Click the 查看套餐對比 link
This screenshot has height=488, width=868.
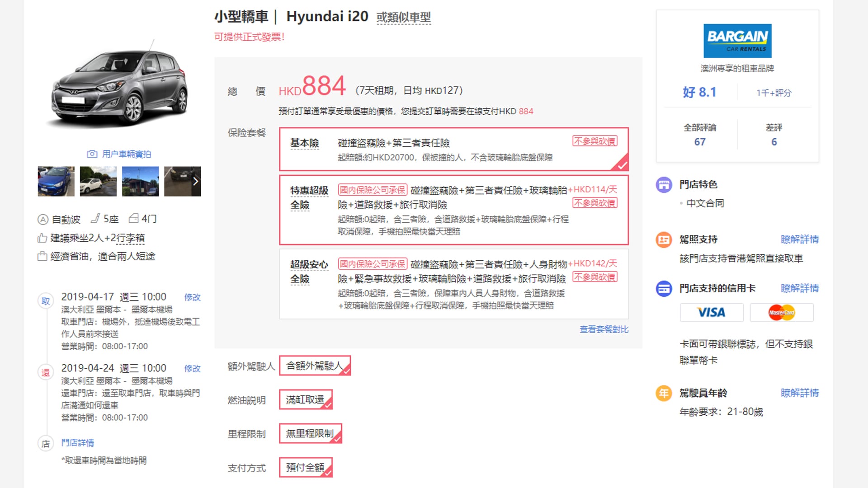point(604,329)
